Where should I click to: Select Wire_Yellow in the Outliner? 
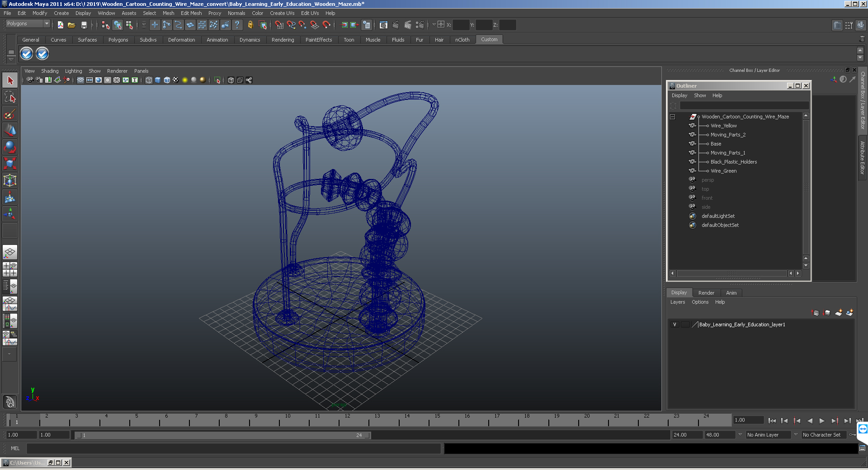coord(723,126)
